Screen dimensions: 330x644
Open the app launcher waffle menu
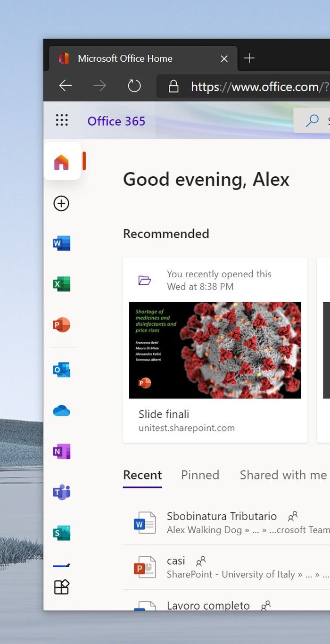click(62, 120)
